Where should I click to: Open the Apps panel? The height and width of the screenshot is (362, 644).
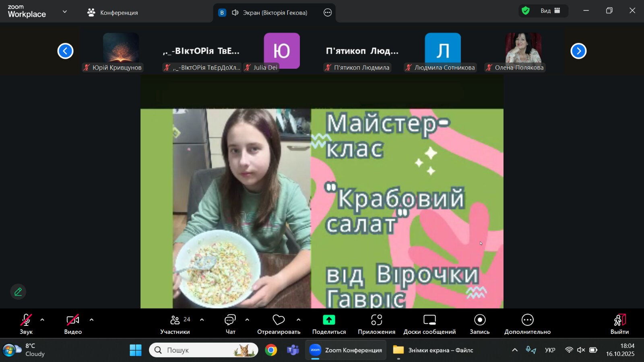(376, 324)
